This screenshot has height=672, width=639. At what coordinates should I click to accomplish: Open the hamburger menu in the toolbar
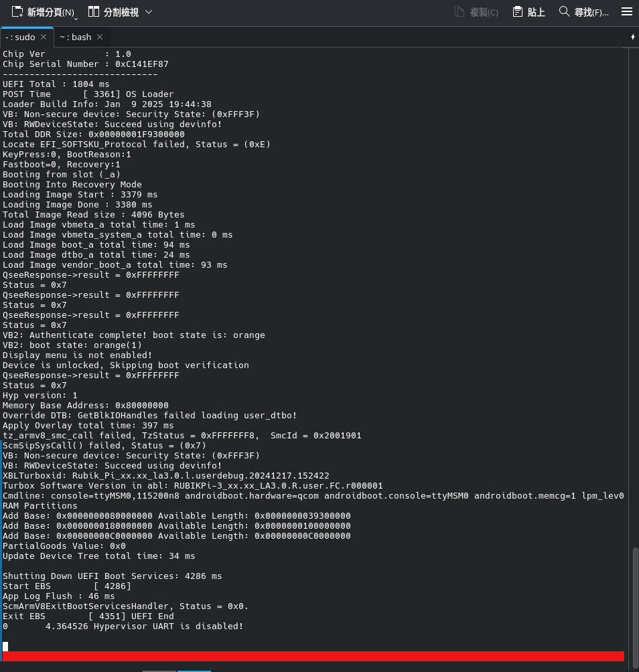coord(627,12)
